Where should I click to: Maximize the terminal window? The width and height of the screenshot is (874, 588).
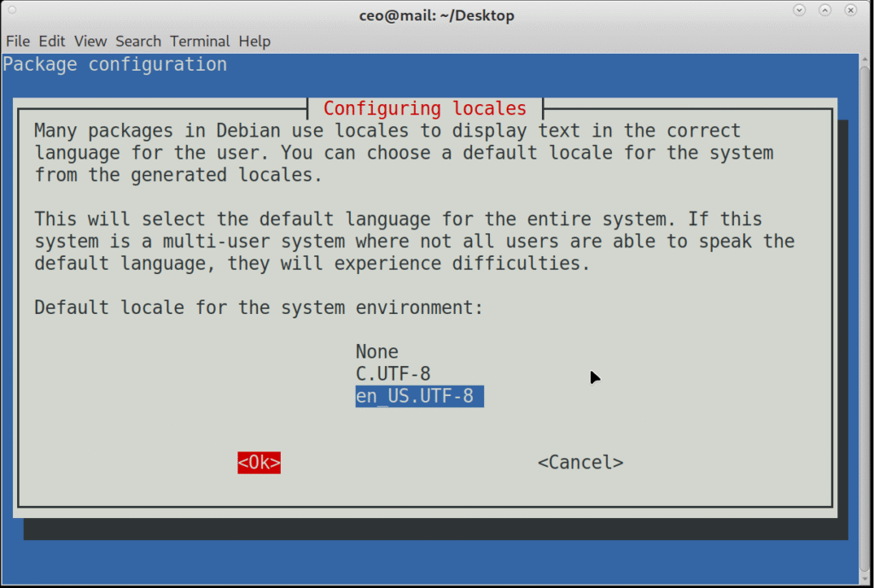point(825,10)
